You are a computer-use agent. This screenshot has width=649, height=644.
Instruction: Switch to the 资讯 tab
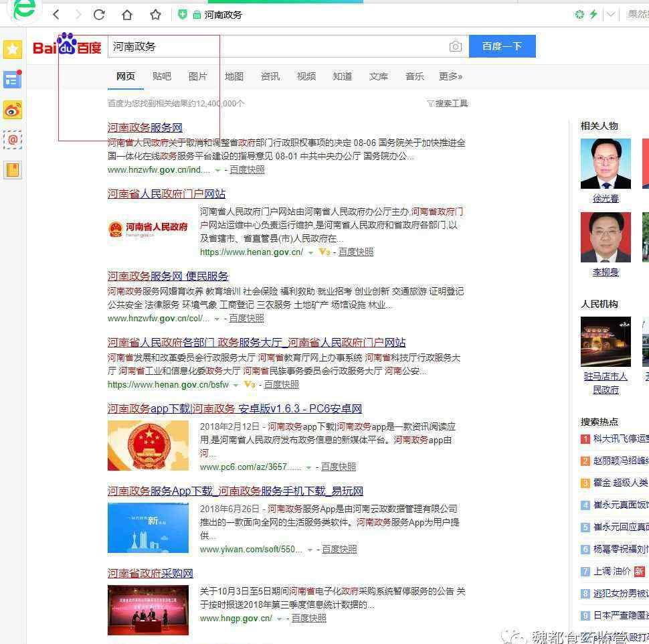(x=270, y=76)
